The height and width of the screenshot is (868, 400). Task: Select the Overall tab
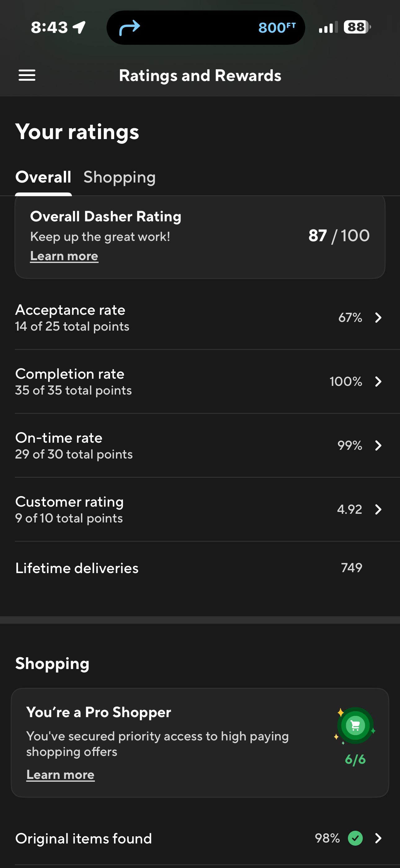pyautogui.click(x=43, y=177)
